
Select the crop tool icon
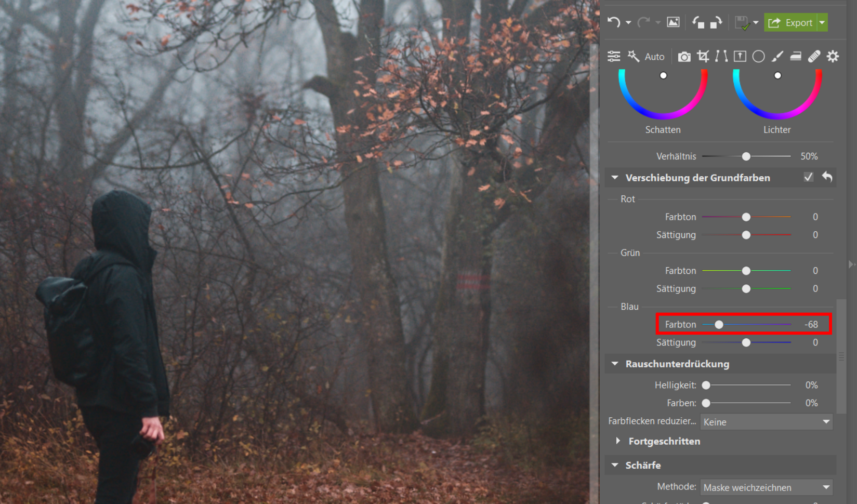pyautogui.click(x=703, y=56)
